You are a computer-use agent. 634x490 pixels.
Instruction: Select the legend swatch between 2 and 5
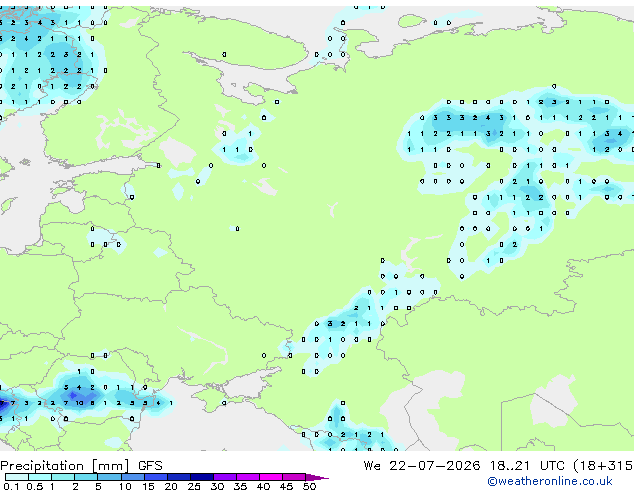pyautogui.click(x=86, y=477)
